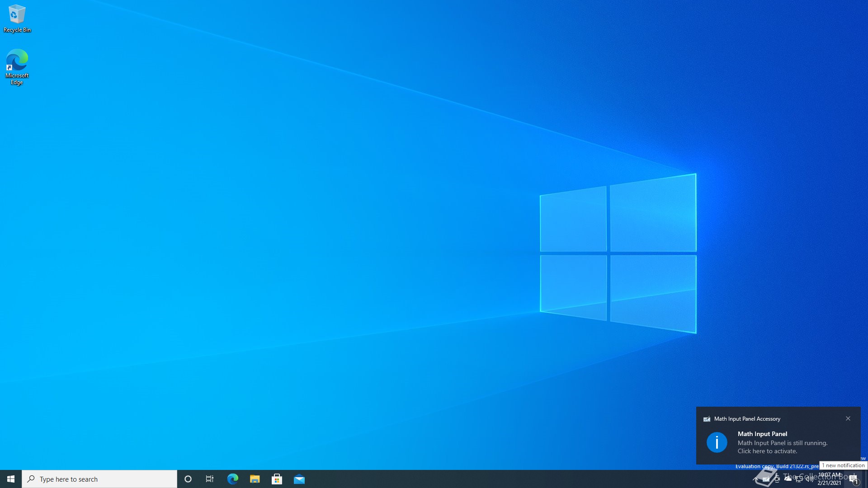The height and width of the screenshot is (488, 868).
Task: Dismiss the Math Input Panel notification
Action: tap(848, 418)
